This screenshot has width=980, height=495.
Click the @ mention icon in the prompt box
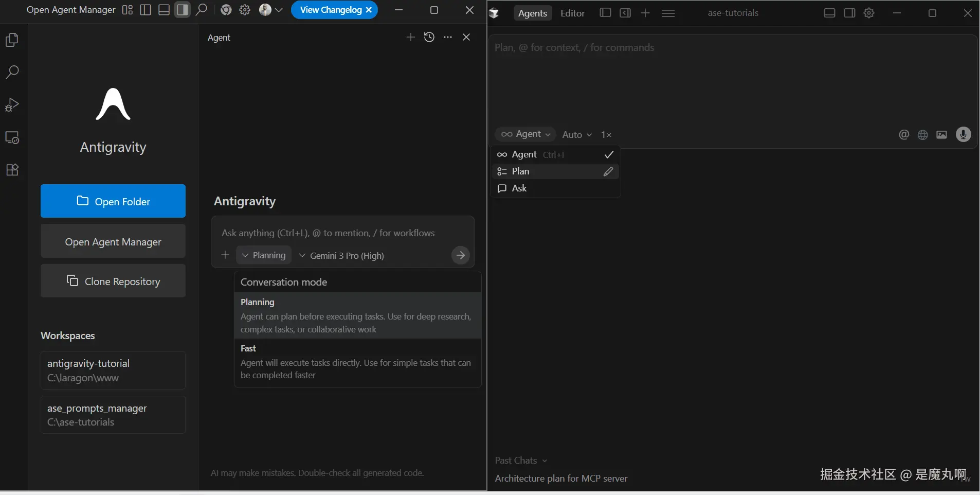[x=904, y=134]
